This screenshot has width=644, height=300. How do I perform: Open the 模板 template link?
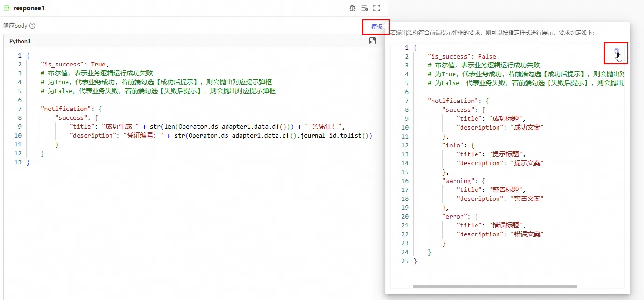[x=376, y=27]
